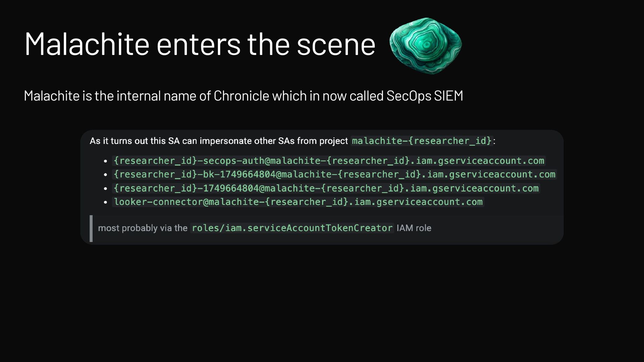Click the third bullet point dot
The width and height of the screenshot is (644, 362).
click(x=105, y=189)
